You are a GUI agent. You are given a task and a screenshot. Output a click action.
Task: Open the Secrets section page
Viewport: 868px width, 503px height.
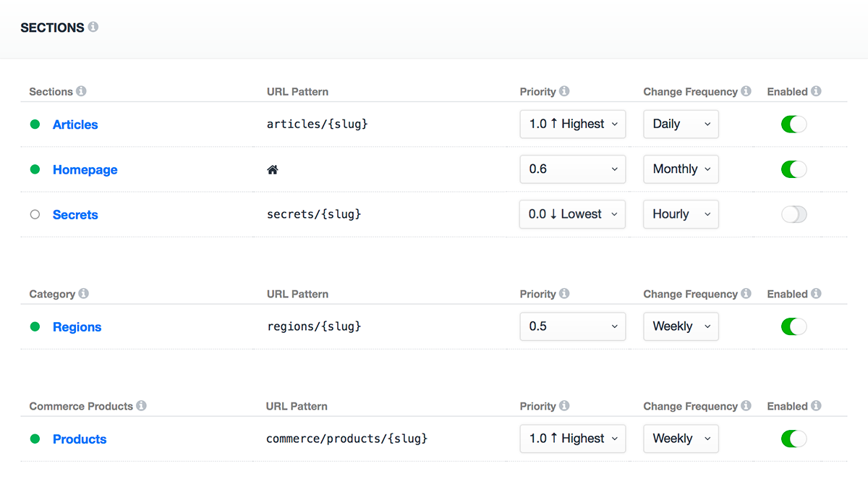coord(75,214)
